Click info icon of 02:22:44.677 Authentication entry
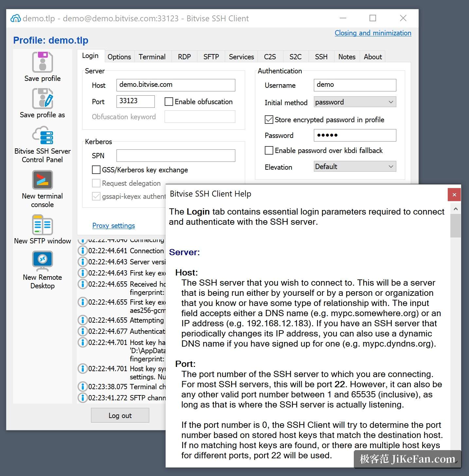 [x=82, y=331]
